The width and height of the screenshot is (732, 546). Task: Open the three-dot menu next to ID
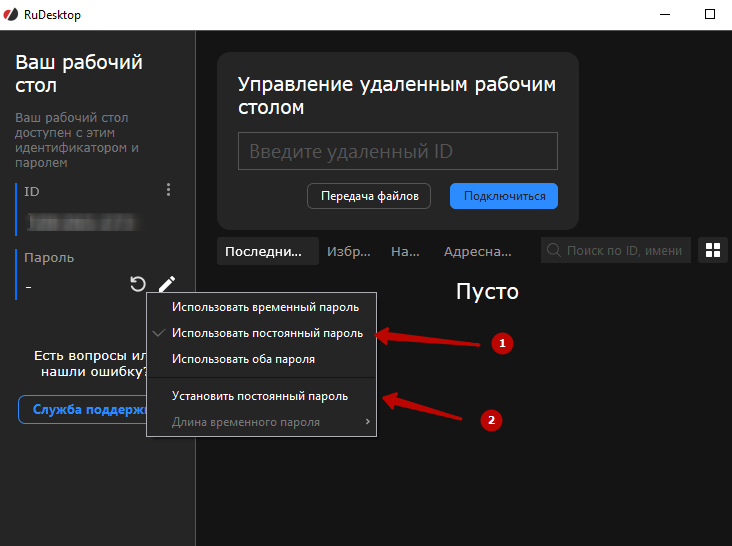pos(169,189)
